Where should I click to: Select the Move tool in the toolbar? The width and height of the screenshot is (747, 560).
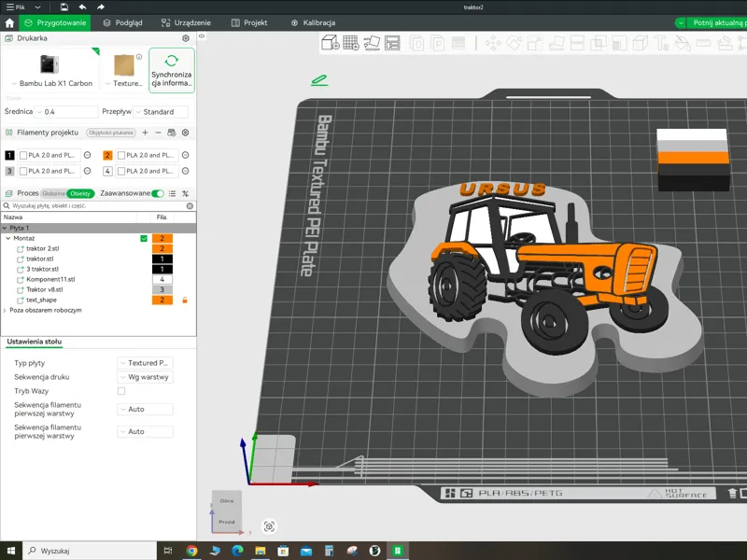point(493,43)
